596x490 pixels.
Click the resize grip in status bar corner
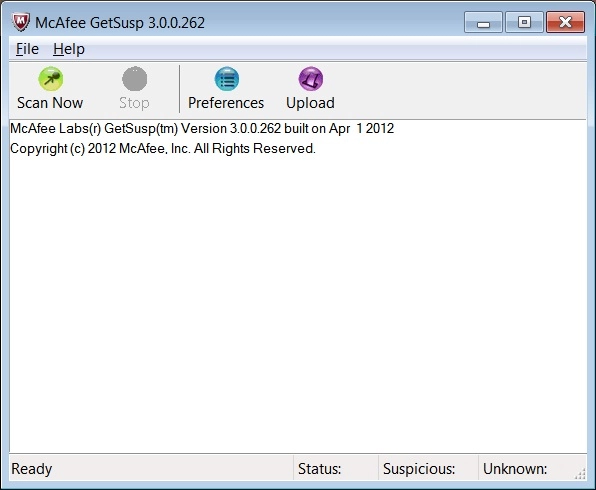coord(580,474)
